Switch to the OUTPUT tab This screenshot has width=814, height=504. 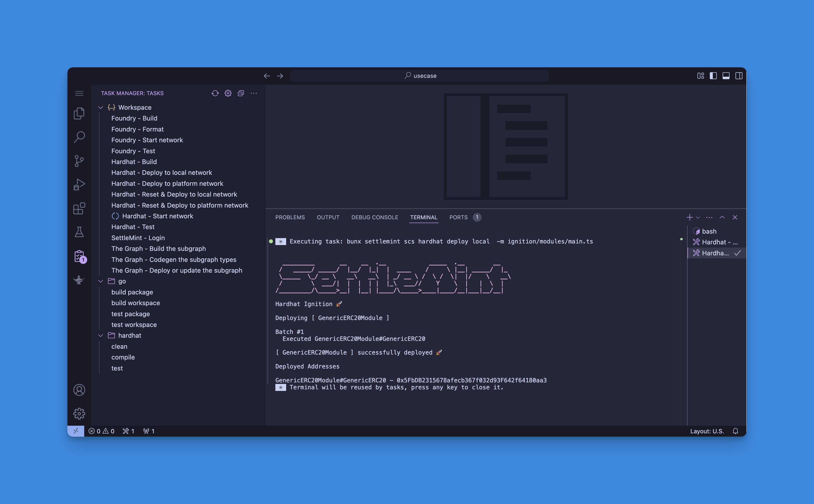pyautogui.click(x=328, y=217)
